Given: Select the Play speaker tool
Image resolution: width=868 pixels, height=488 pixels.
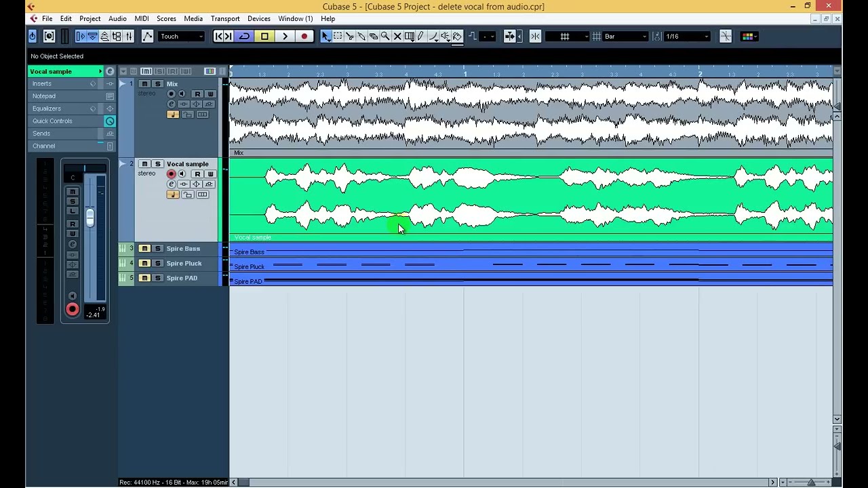Looking at the screenshot, I should (x=445, y=36).
